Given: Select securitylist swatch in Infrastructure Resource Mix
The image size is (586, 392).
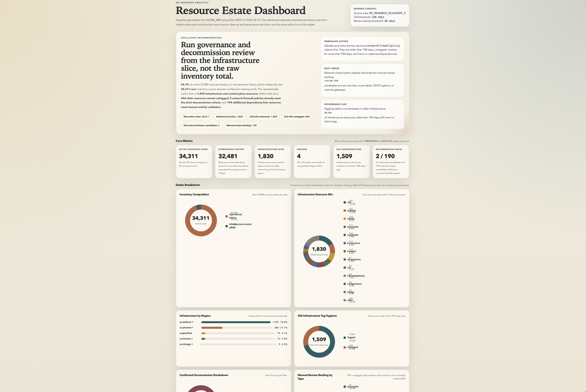Looking at the screenshot, I should (345, 227).
